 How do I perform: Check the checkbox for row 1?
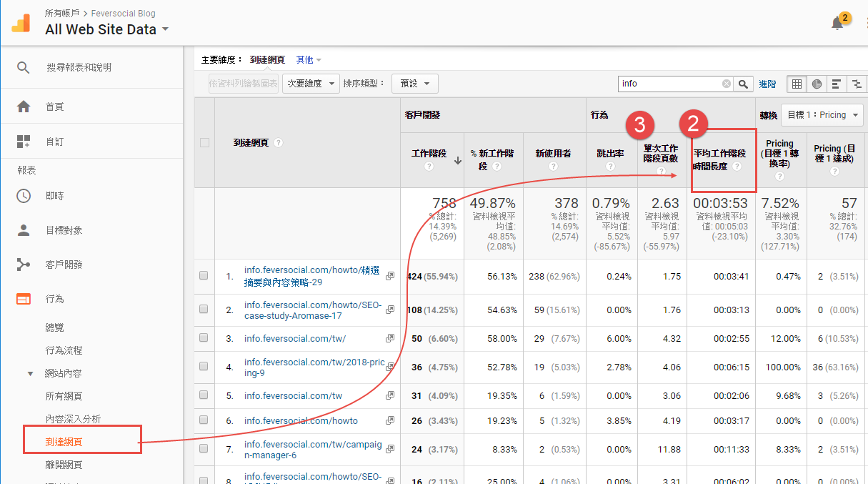pos(204,276)
